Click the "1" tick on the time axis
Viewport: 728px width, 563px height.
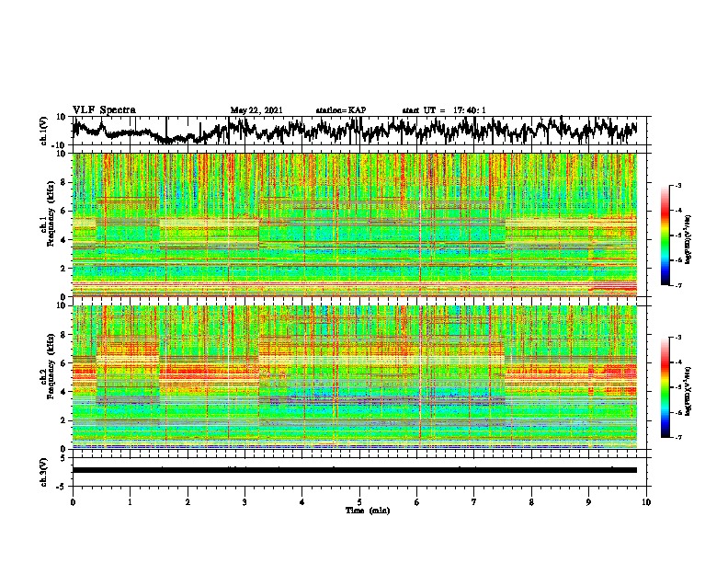point(130,502)
